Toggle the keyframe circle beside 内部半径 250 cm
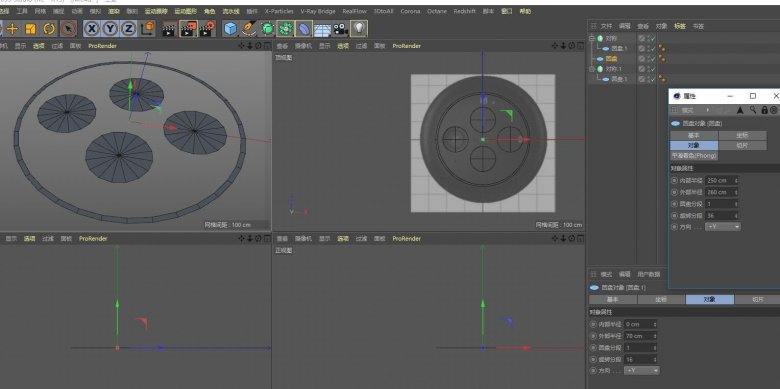Viewport: 780px width, 389px height. point(674,180)
